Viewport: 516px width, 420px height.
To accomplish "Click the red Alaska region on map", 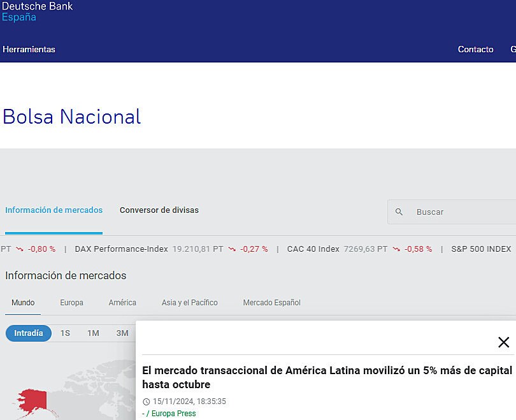I will pyautogui.click(x=33, y=400).
